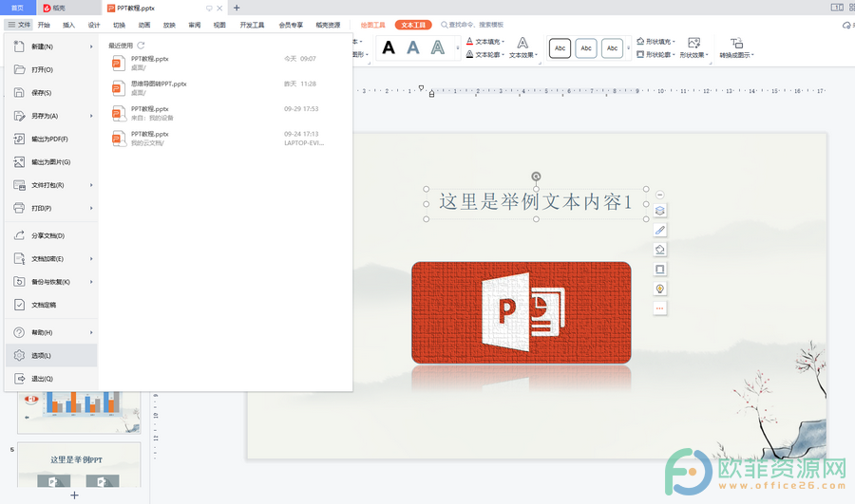Click the 备份与恢复(K) backup icon
855x504 pixels.
(19, 282)
